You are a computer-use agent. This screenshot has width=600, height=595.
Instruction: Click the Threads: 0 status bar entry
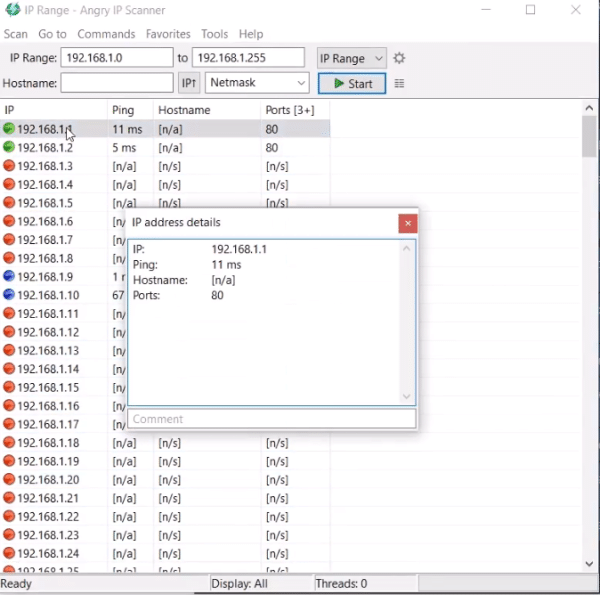[341, 584]
